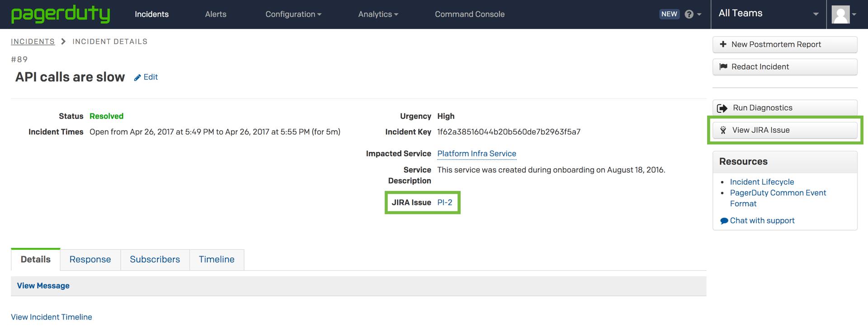
Task: Click the arrow icon on Run Diagnostics
Action: pos(722,108)
